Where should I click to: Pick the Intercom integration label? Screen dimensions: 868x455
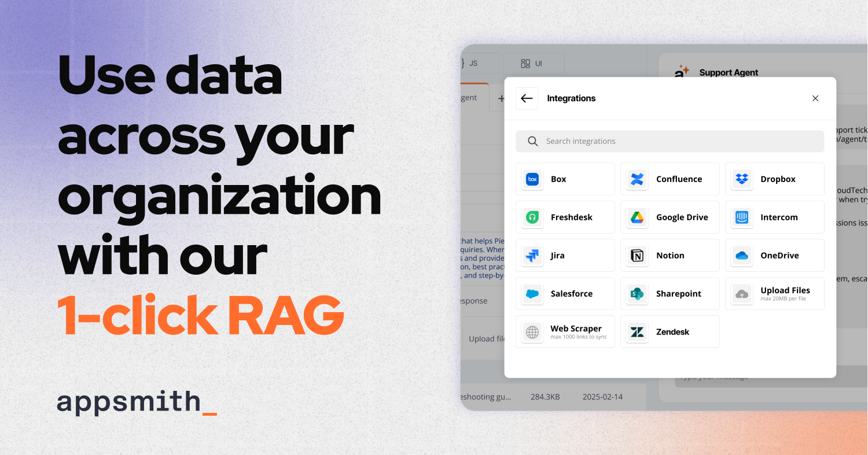779,217
